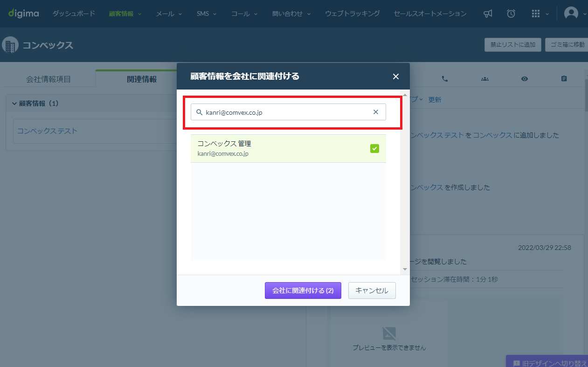Click 禁止リストに追加 button

(513, 45)
